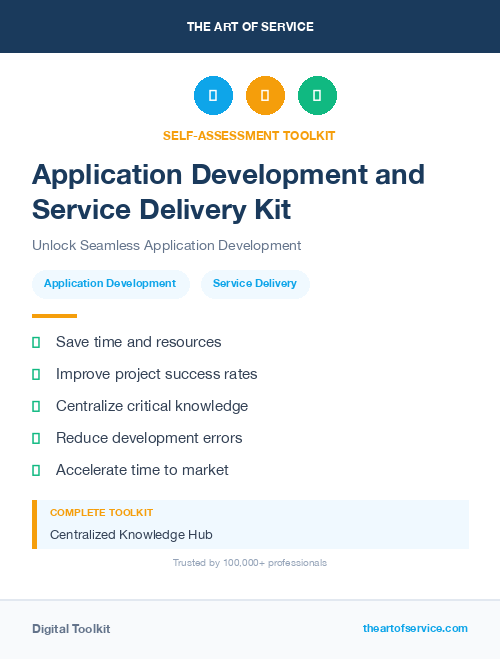
Task: Click the text Centralize critical knowledge
Action: click(152, 406)
